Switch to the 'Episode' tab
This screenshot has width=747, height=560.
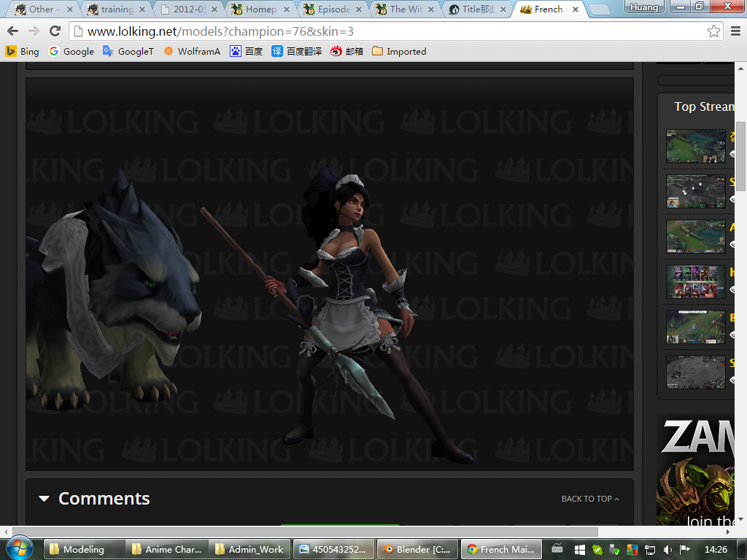coord(333,9)
